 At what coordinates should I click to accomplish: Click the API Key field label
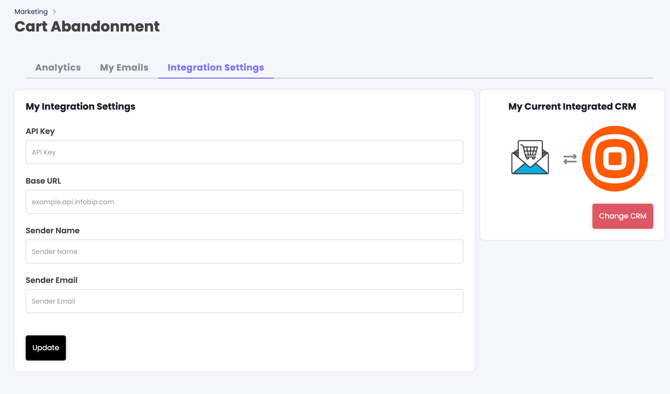40,131
